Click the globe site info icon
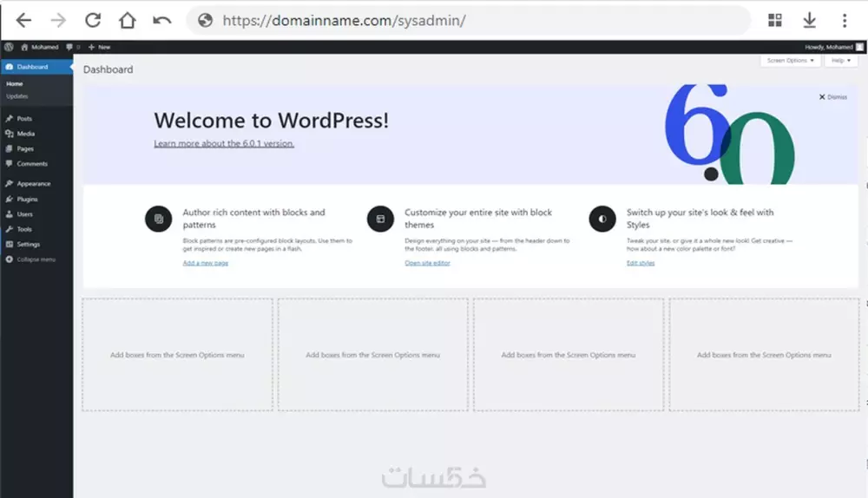Screen dimensions: 868x498 pos(206,21)
